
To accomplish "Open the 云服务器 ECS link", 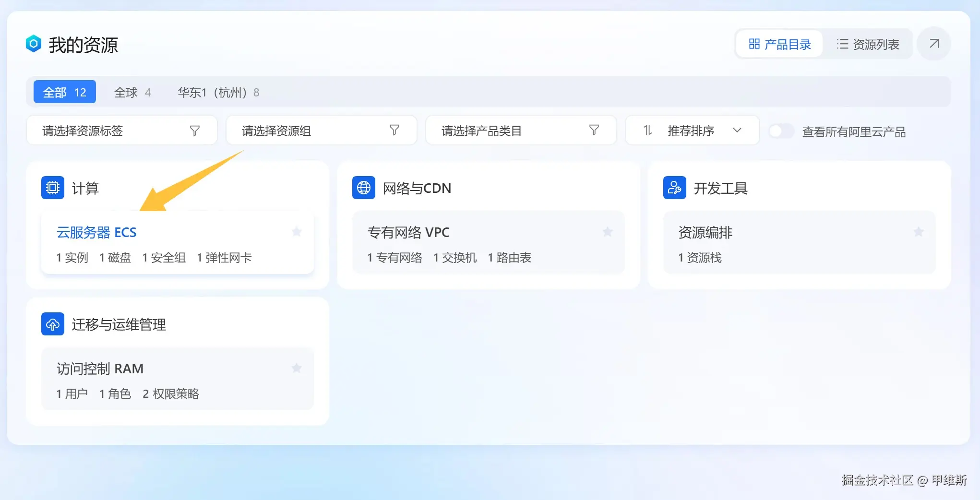I will (96, 232).
